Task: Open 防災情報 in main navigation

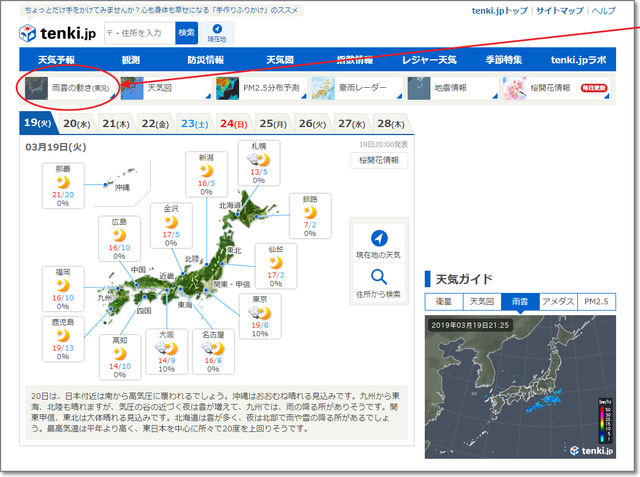Action: pyautogui.click(x=205, y=60)
